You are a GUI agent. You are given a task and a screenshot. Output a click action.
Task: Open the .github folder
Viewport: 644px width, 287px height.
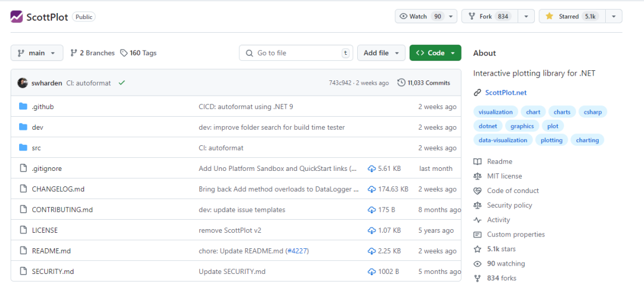click(x=43, y=107)
